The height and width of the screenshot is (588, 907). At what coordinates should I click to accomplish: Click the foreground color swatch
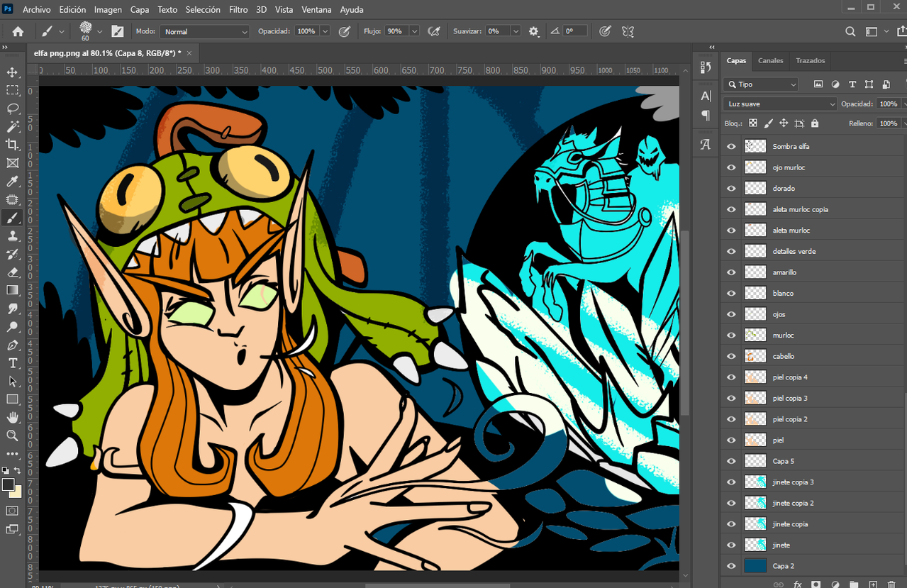(x=9, y=484)
